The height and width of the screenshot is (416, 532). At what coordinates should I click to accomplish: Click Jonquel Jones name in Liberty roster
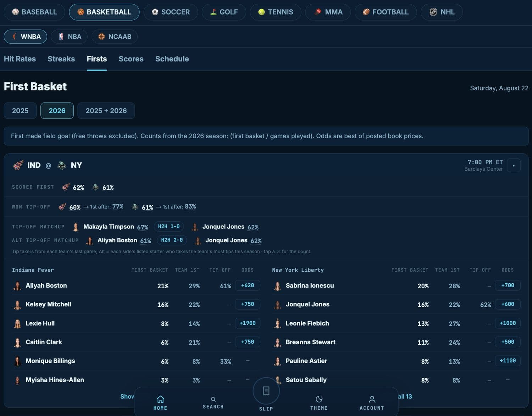tap(307, 304)
